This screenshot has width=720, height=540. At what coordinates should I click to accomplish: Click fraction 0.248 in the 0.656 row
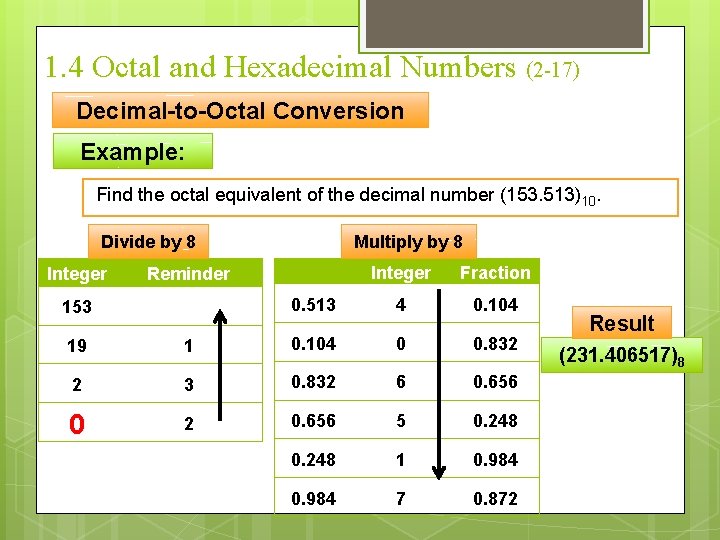click(495, 421)
